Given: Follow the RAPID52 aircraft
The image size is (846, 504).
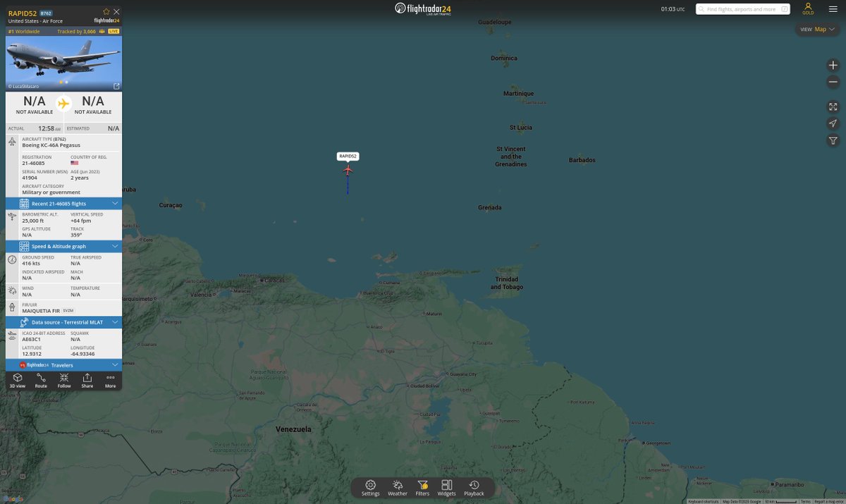Looking at the screenshot, I should tap(64, 381).
